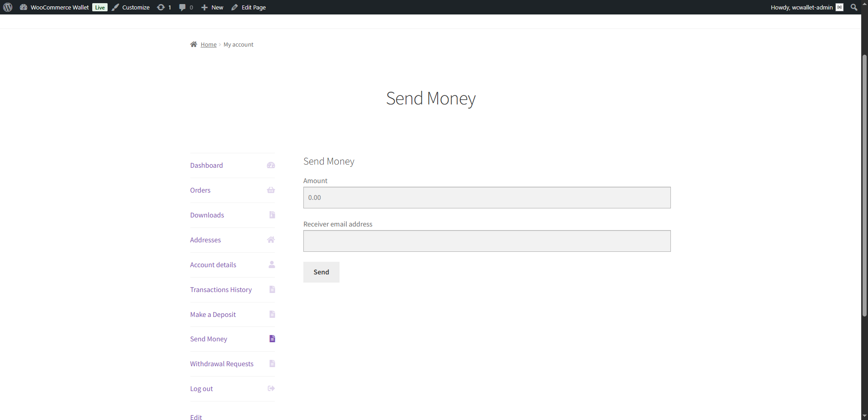Follow the Home breadcrumb link
The image size is (868, 420).
[x=208, y=44]
